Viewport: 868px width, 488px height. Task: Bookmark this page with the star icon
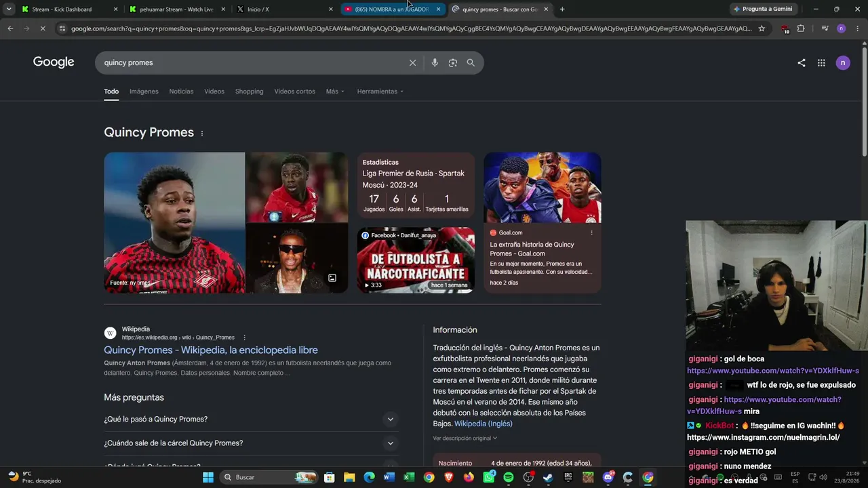(762, 28)
